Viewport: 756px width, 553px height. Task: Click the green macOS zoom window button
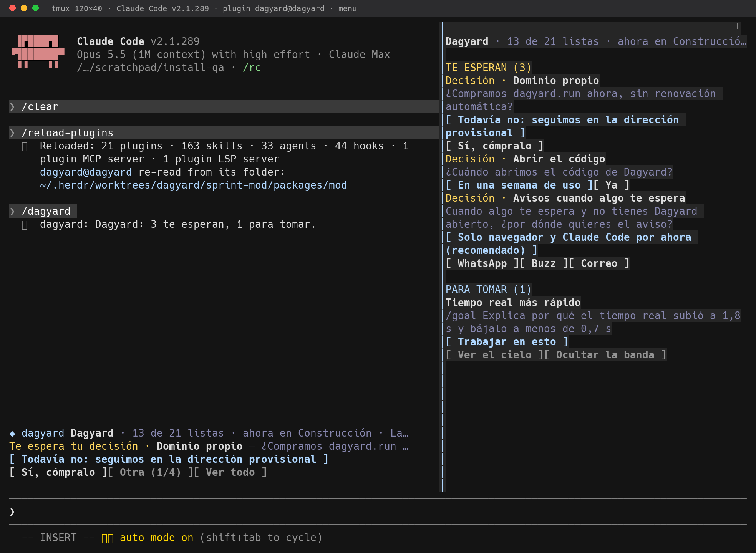(35, 8)
